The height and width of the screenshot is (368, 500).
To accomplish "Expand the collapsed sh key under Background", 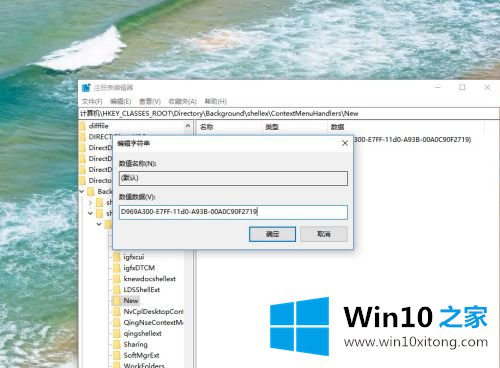I will 90,202.
